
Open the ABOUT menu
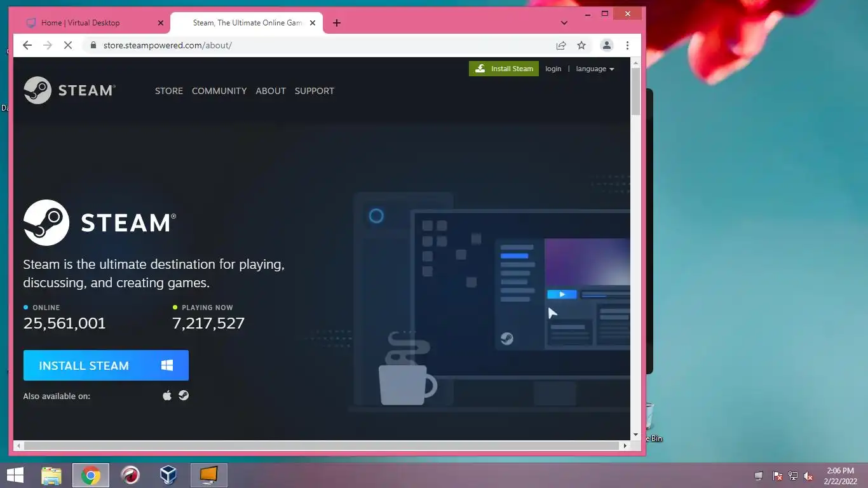271,91
